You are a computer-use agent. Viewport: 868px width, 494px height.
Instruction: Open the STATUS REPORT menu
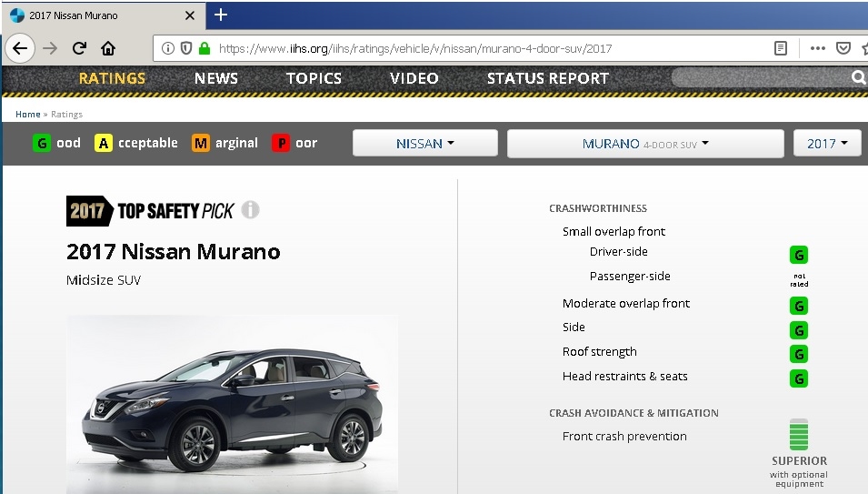(548, 78)
